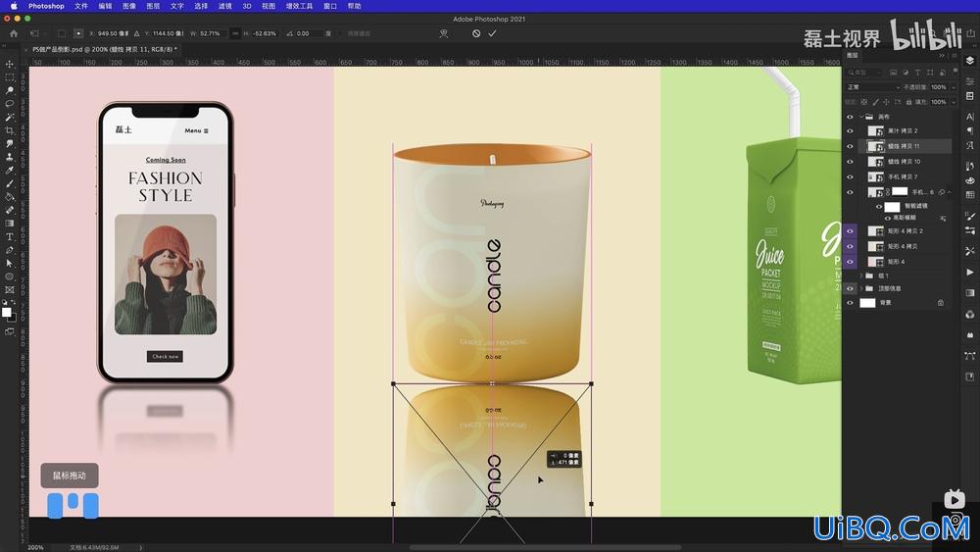The image size is (980, 552).
Task: Select the Ellipse shape tool
Action: pos(10,276)
